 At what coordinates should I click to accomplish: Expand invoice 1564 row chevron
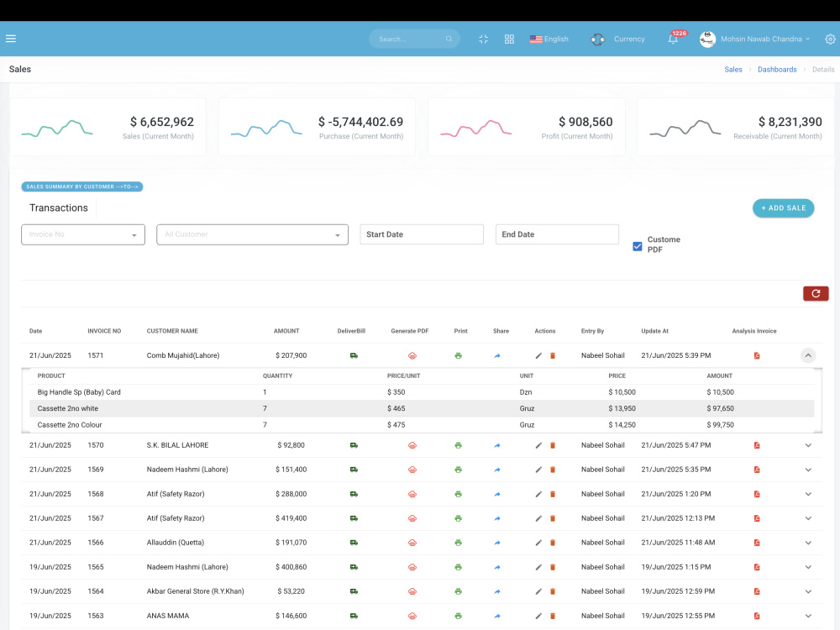(x=808, y=591)
